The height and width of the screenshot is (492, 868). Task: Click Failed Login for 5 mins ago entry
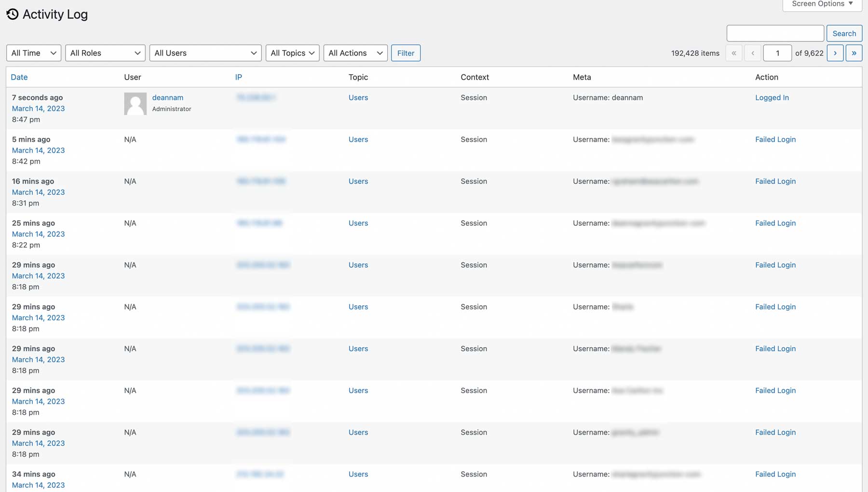point(775,139)
